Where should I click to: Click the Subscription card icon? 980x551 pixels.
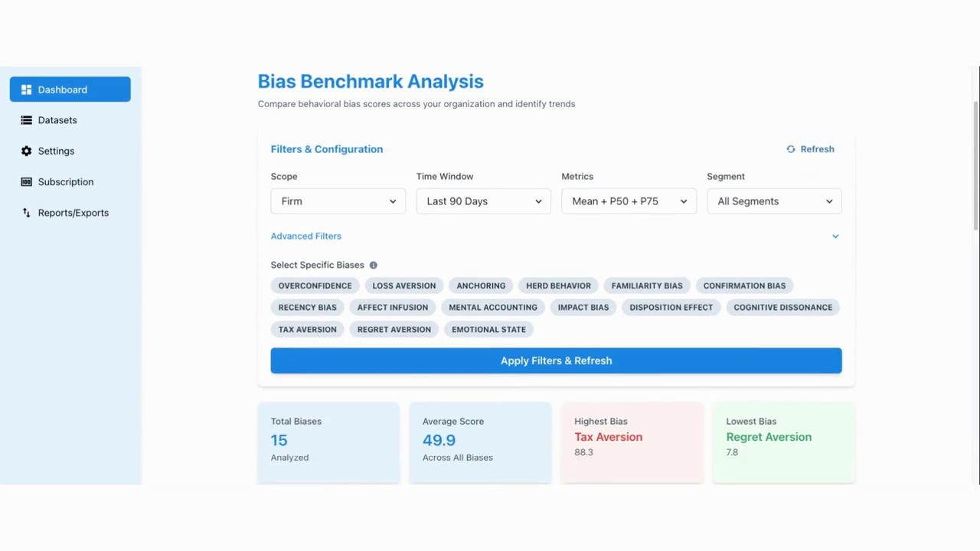pyautogui.click(x=26, y=182)
